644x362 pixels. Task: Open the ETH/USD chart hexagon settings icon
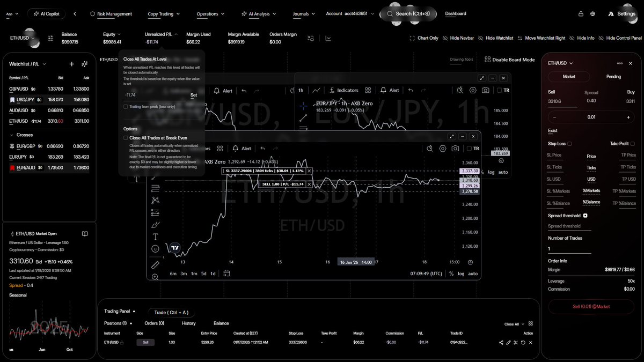click(442, 149)
